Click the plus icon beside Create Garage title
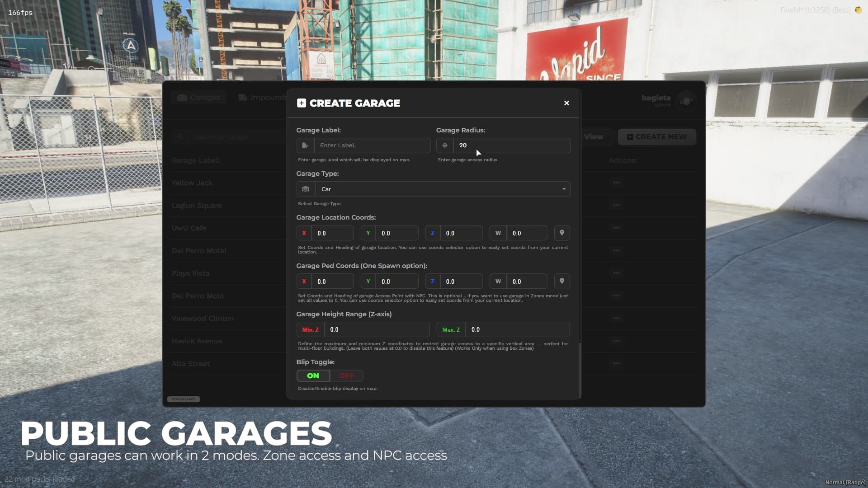Screen dimensions: 868x488 (x=302, y=103)
